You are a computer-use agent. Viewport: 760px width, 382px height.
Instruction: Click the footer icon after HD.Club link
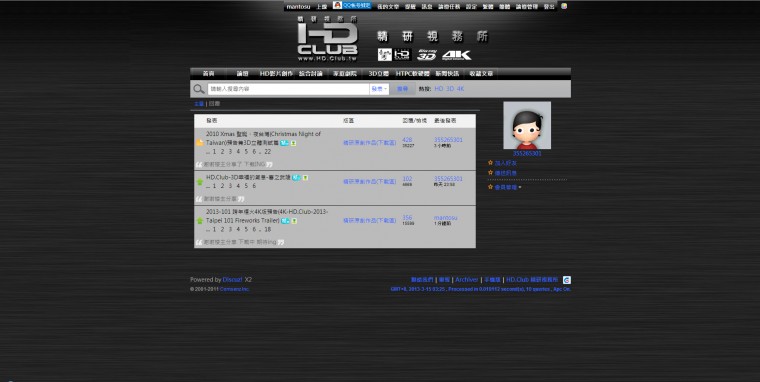(x=567, y=280)
